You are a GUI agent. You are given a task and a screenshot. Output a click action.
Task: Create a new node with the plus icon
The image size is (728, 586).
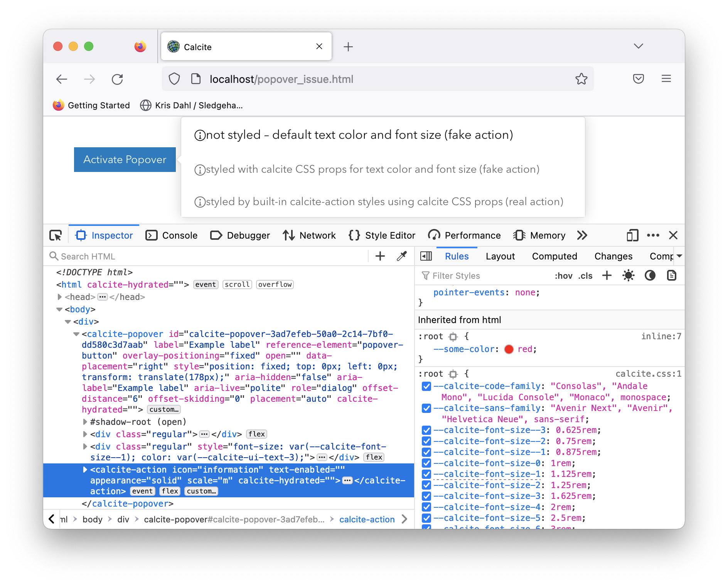click(380, 256)
